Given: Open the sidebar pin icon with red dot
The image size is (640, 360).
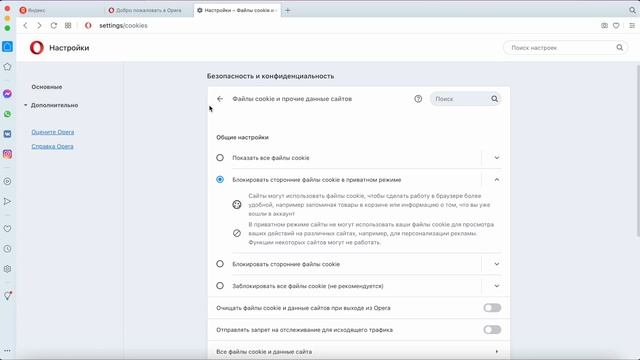Looking at the screenshot, I should click(x=7, y=296).
